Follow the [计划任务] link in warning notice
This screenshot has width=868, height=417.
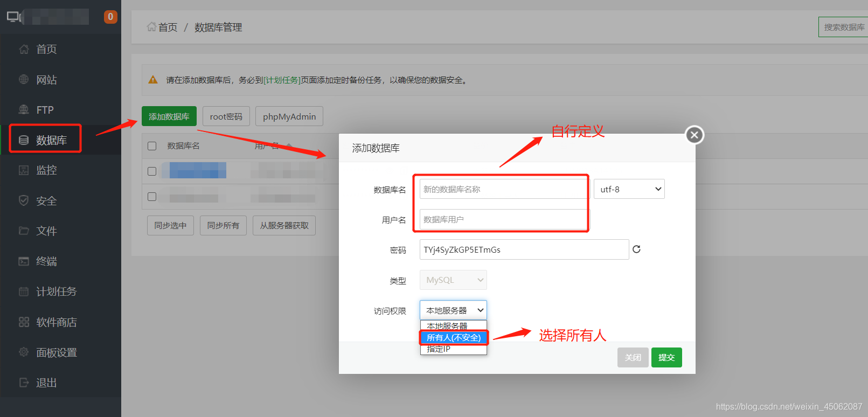click(x=282, y=80)
